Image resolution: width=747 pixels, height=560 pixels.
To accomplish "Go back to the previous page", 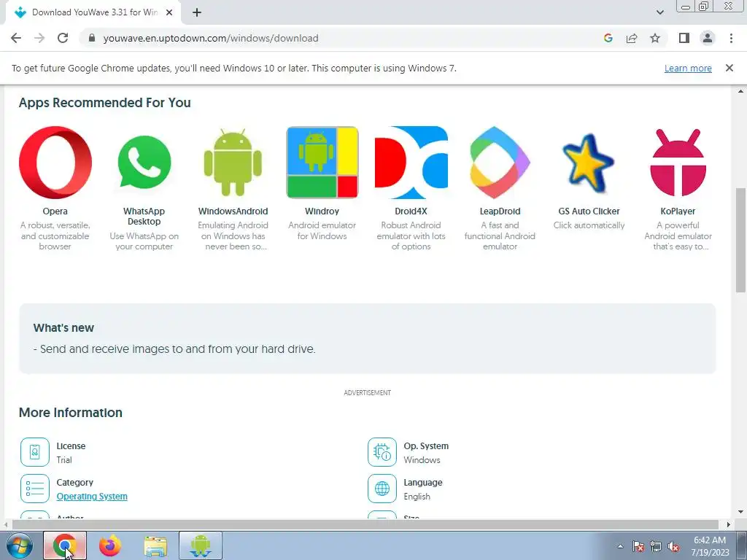I will (16, 38).
